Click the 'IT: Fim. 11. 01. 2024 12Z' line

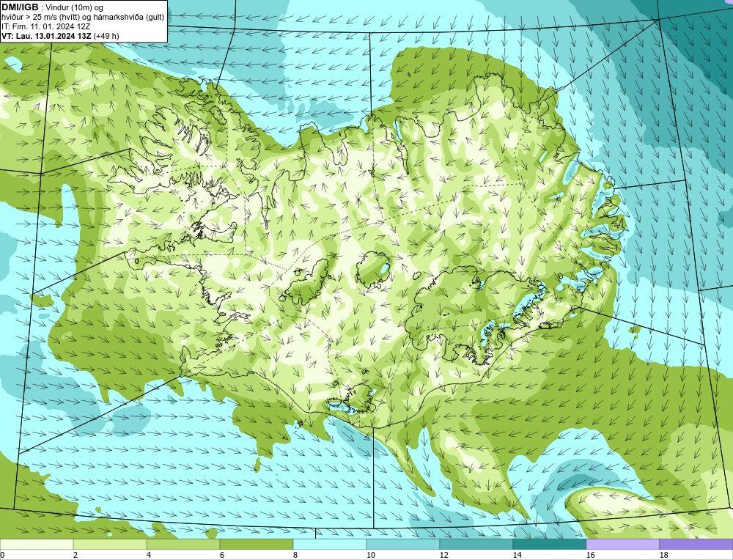click(45, 26)
